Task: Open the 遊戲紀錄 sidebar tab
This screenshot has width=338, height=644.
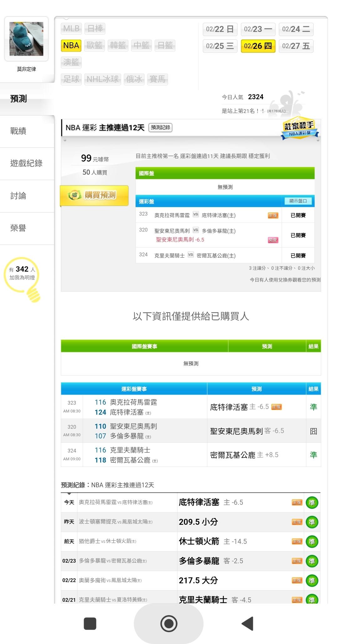Action: click(26, 163)
